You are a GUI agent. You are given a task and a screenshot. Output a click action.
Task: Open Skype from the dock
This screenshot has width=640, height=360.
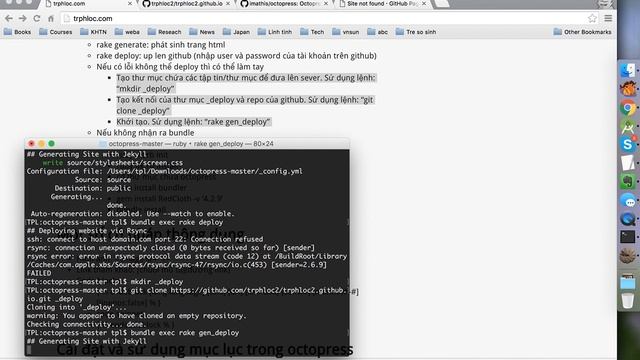click(x=628, y=144)
